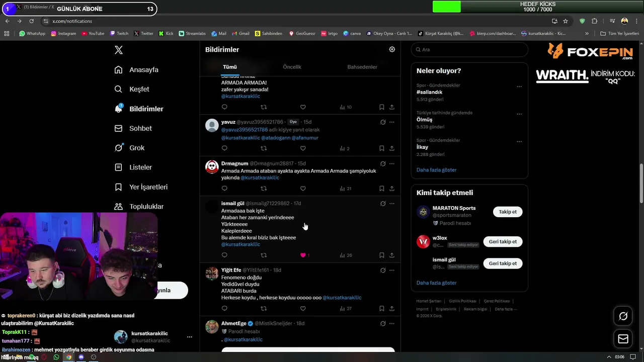This screenshot has height=362, width=644.
Task: Open notification settings gear icon
Action: point(392,49)
